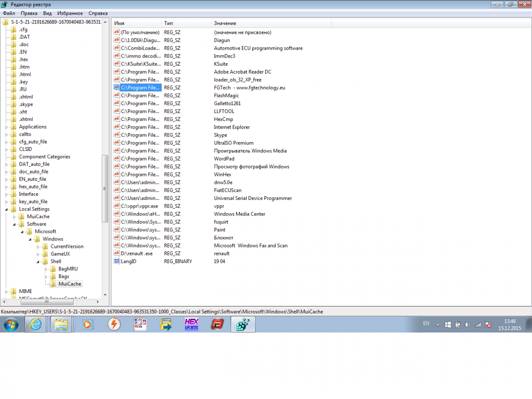Select the row with data Блокнот
This screenshot has height=399, width=532.
(223, 238)
